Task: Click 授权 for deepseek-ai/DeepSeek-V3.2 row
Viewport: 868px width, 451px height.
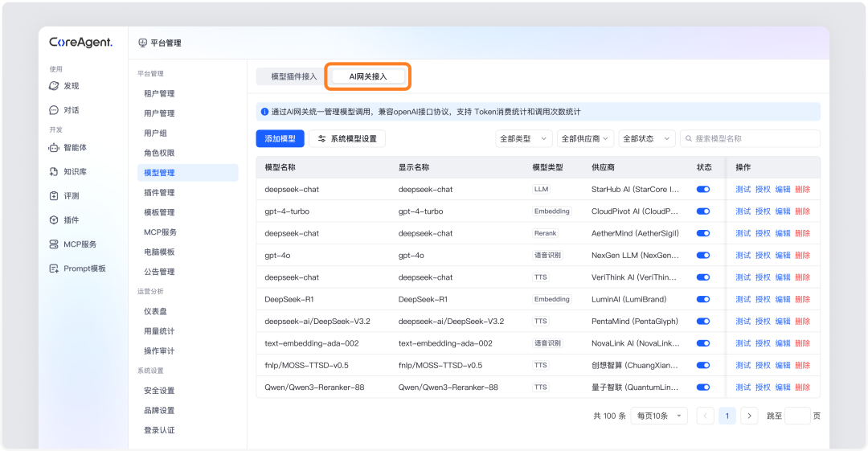Action: [763, 322]
